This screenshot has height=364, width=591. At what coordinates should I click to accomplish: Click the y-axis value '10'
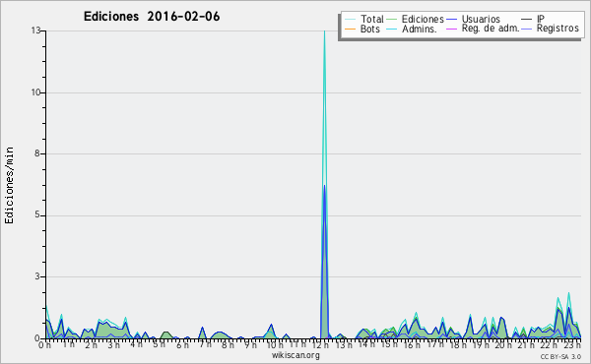coord(35,92)
